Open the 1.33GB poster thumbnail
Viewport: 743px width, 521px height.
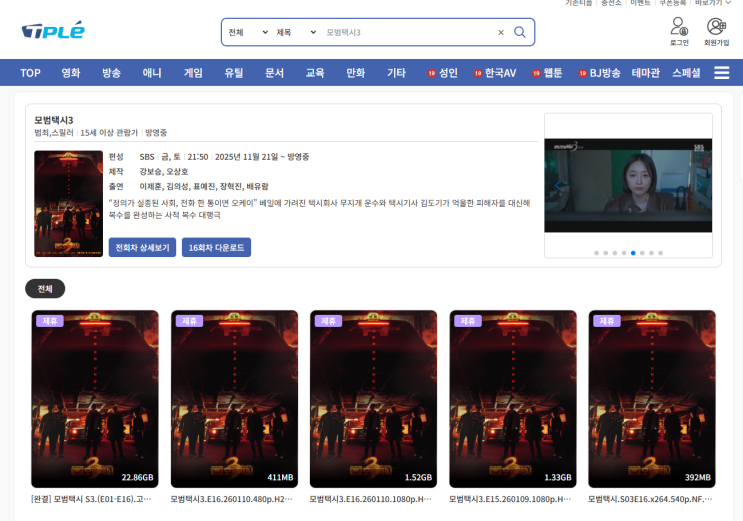click(x=513, y=399)
